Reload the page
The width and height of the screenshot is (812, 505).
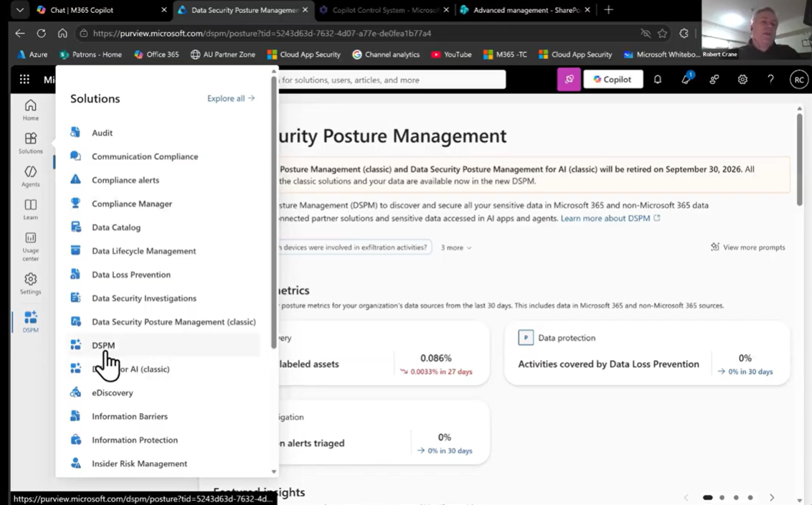(42, 33)
